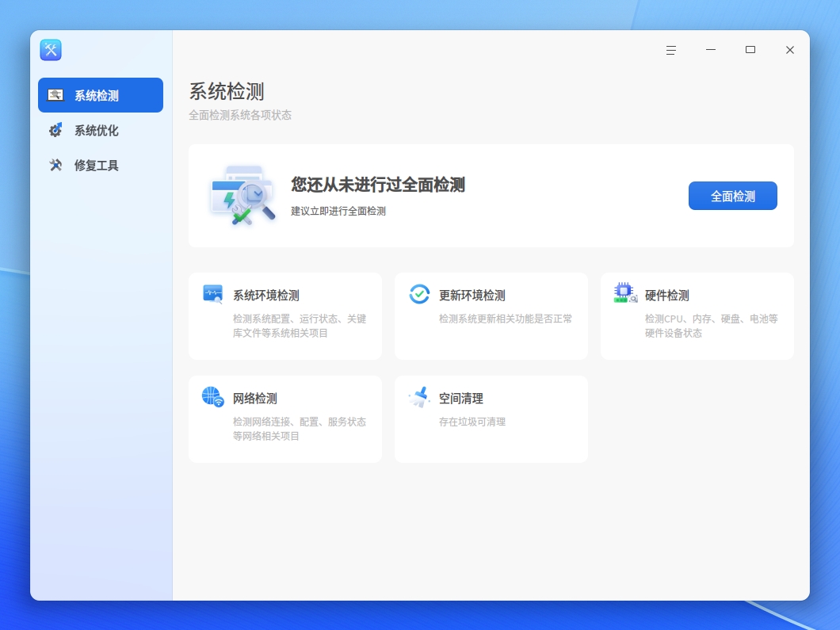Click heading 您还从未进行过全面检测
840x630 pixels.
pos(378,185)
